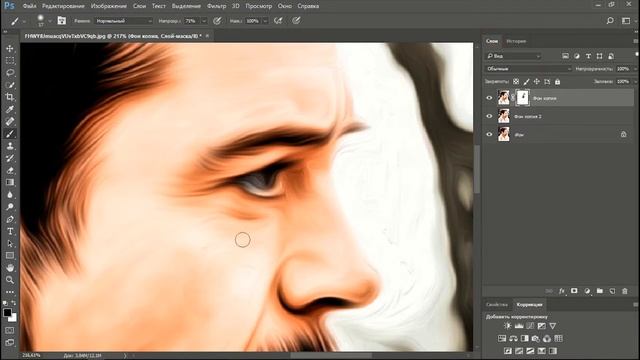Select the History Brush tool
The image size is (640, 360).
pos(10,158)
